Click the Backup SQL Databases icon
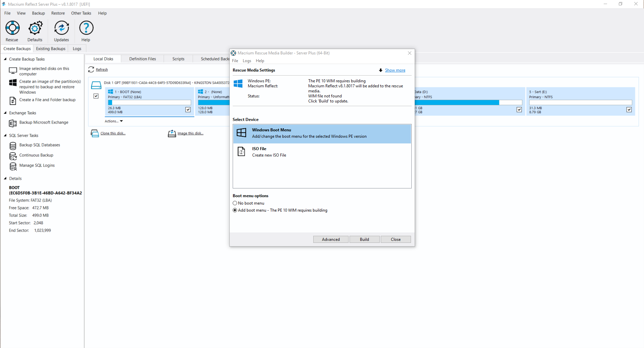Viewport: 644px width, 348px height. (13, 146)
